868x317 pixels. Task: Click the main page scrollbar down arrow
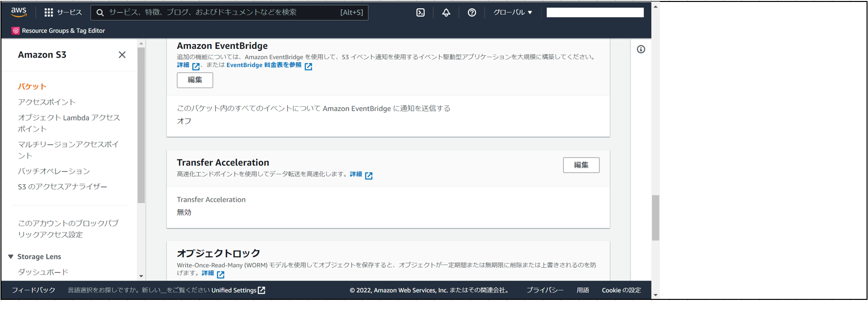pyautogui.click(x=656, y=295)
